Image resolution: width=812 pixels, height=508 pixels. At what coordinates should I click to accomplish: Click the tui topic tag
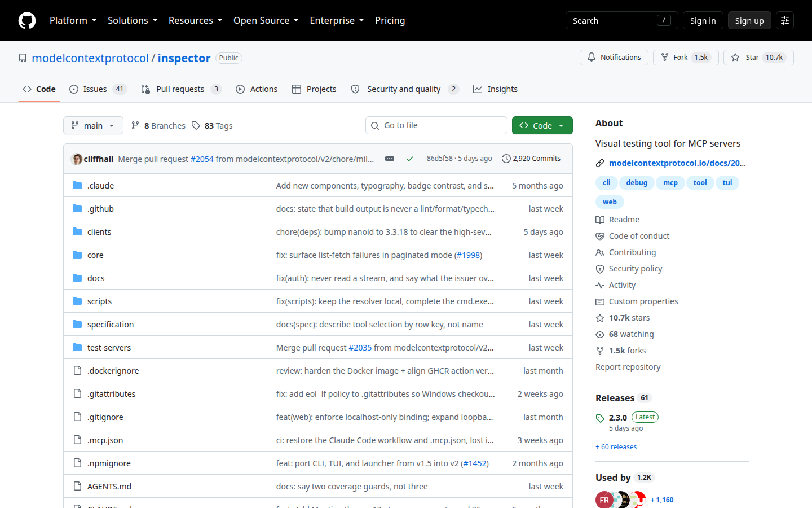click(727, 183)
